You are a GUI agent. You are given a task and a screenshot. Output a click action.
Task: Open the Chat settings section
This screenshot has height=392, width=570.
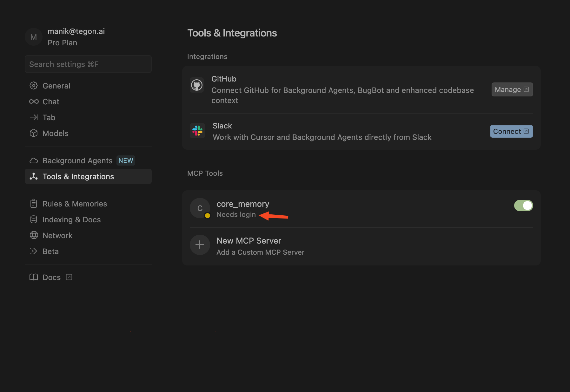point(51,101)
